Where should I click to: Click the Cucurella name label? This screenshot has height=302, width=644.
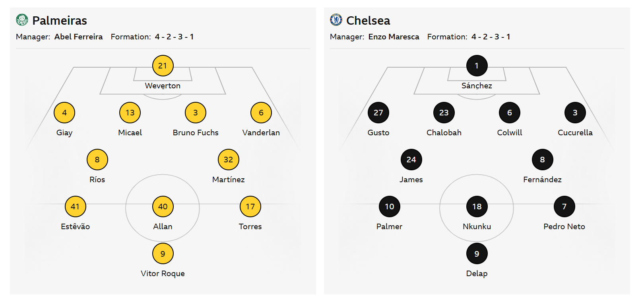[575, 132]
